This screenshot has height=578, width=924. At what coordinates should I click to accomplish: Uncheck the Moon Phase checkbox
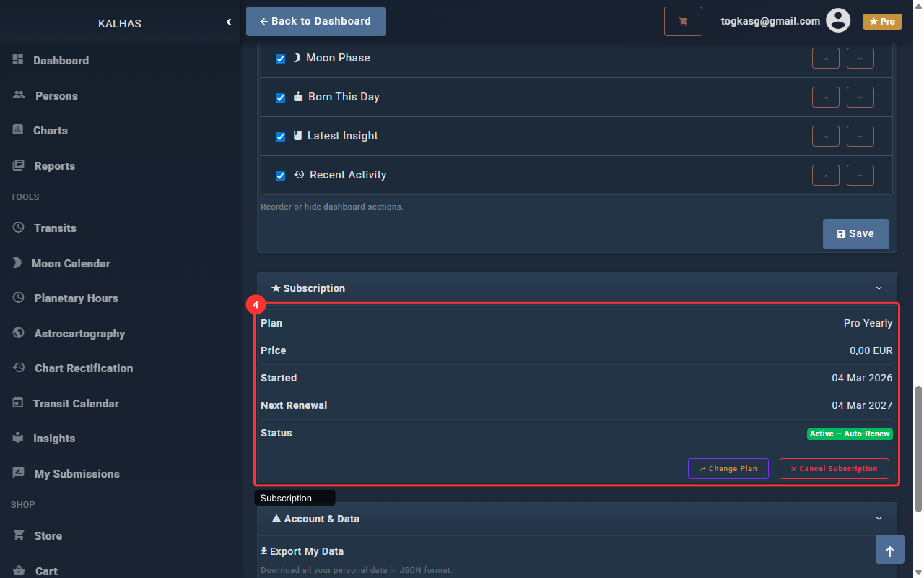(x=281, y=59)
